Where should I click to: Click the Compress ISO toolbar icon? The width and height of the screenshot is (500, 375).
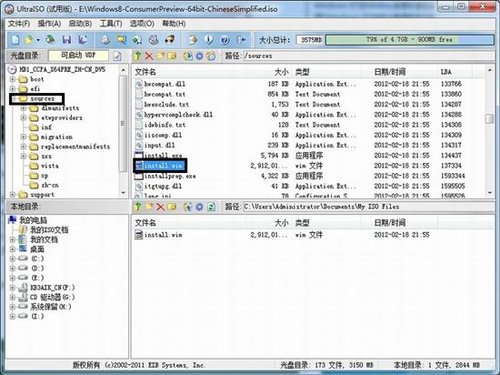pyautogui.click(x=137, y=40)
